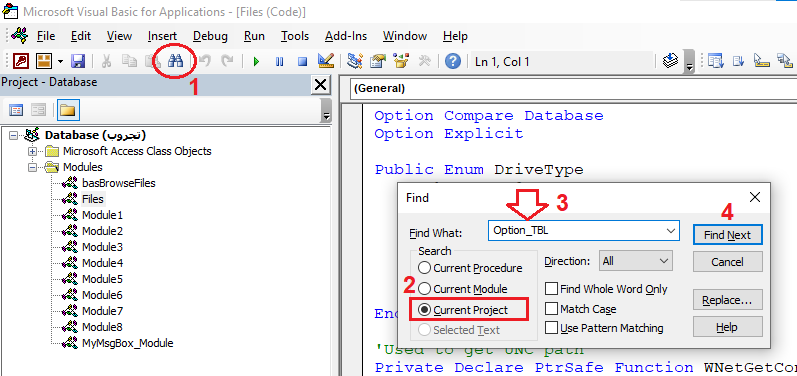
Task: Select the Current Project radio button
Action: pyautogui.click(x=425, y=309)
